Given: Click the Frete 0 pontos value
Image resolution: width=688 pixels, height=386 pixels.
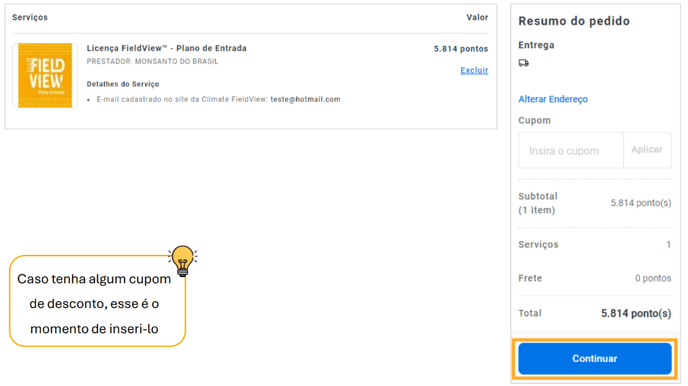Looking at the screenshot, I should 653,278.
